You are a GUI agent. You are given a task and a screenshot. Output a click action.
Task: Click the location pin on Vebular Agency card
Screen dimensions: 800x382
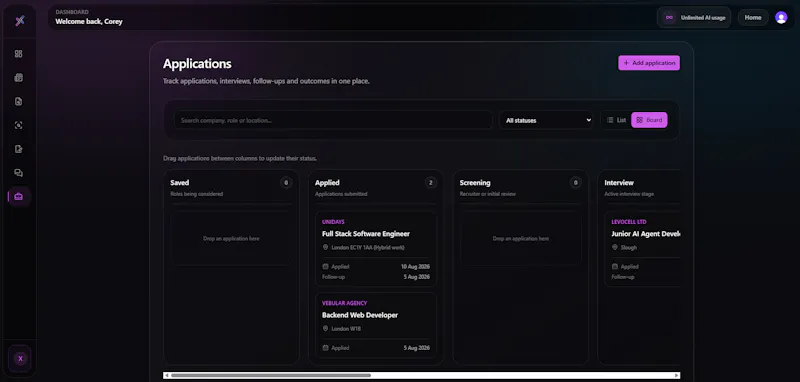click(325, 328)
